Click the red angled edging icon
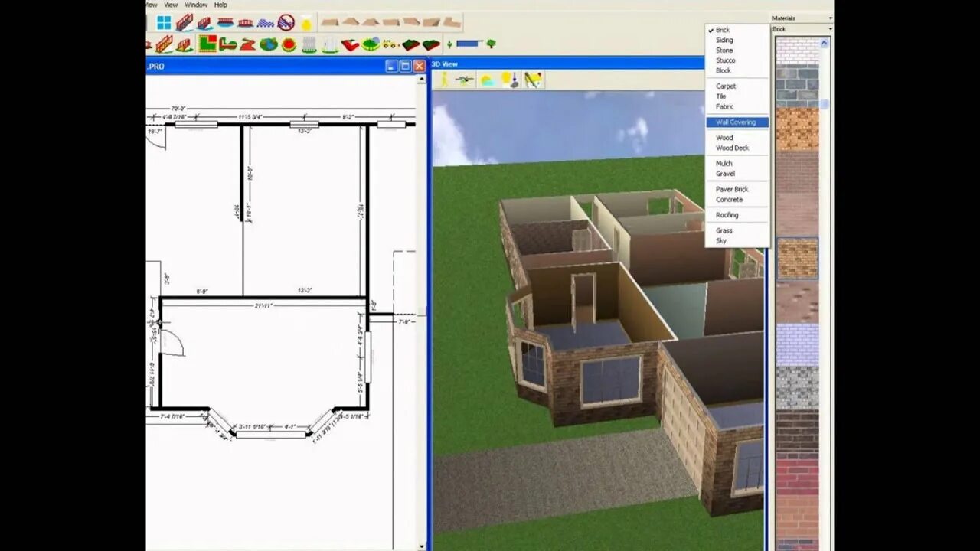This screenshot has height=551, width=980. (x=350, y=44)
